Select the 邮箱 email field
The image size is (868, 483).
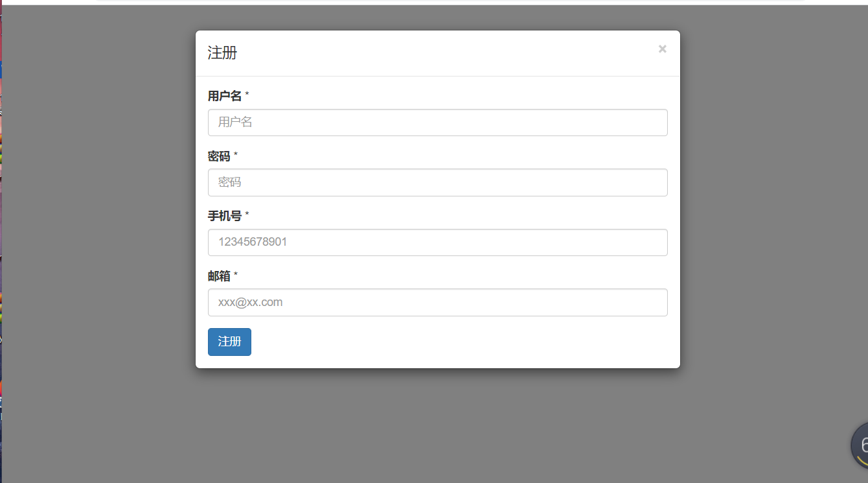437,302
